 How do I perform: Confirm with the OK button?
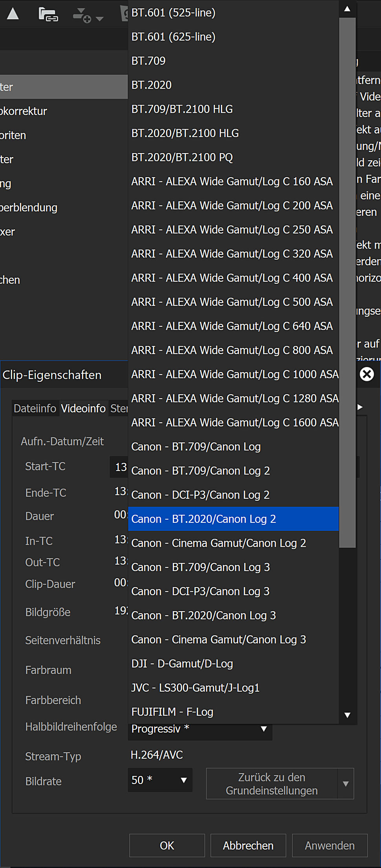167,846
